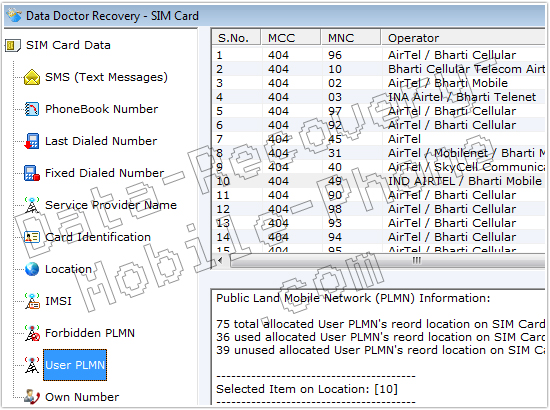Select IMSI tree item
The height and width of the screenshot is (410, 550).
pyautogui.click(x=58, y=301)
